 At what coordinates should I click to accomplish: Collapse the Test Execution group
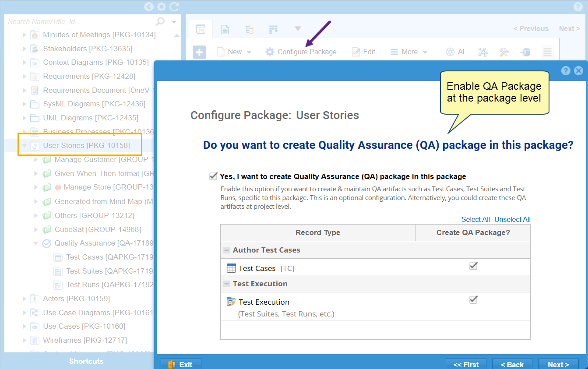pyautogui.click(x=226, y=284)
